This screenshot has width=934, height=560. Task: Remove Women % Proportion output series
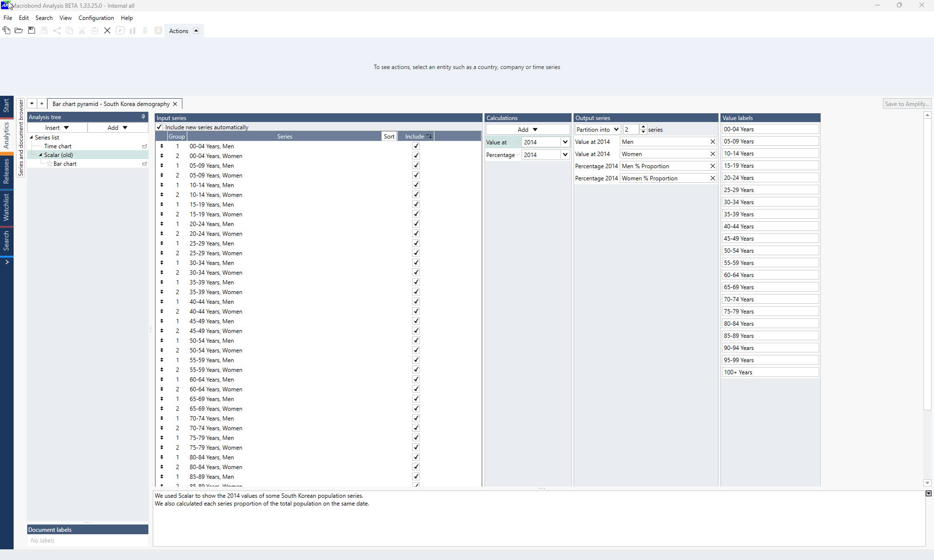pyautogui.click(x=713, y=178)
